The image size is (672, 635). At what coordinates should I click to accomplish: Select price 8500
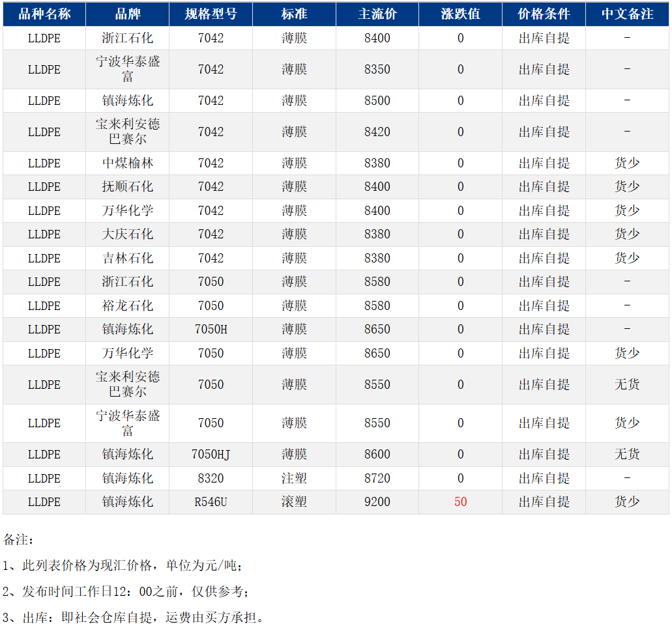click(x=377, y=101)
